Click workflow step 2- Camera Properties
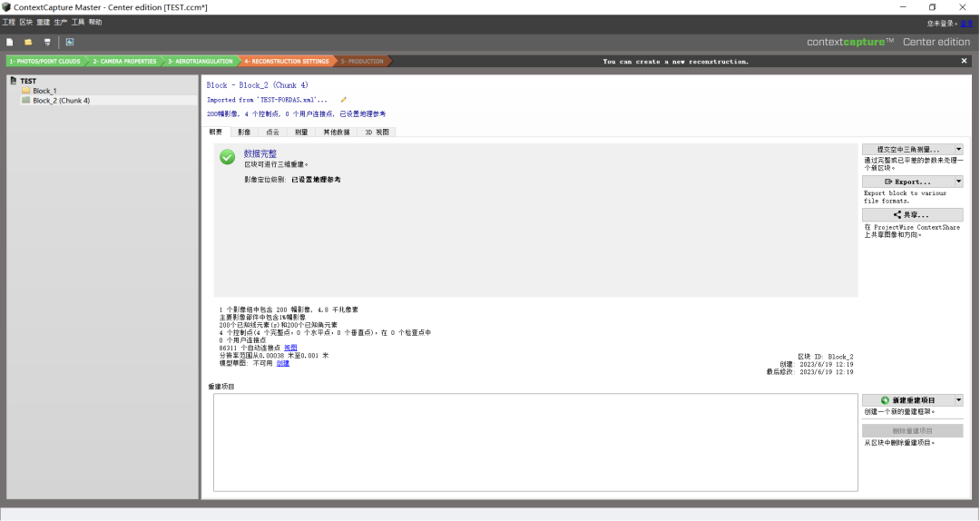Image resolution: width=980 pixels, height=521 pixels. click(x=124, y=62)
